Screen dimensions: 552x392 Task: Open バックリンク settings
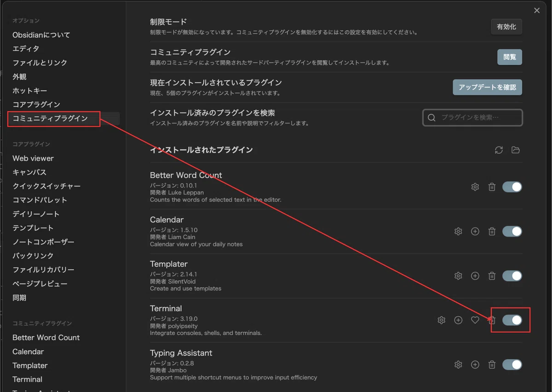33,256
